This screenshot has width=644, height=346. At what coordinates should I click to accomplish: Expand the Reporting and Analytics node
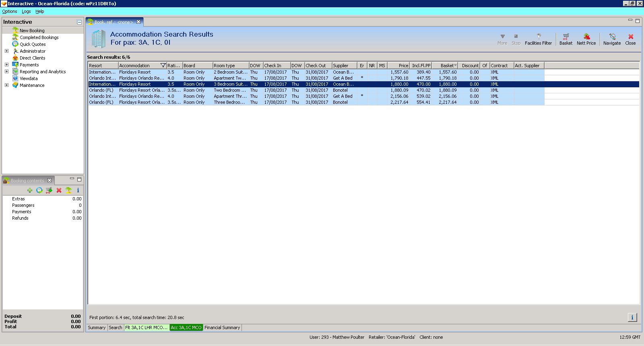click(6, 72)
